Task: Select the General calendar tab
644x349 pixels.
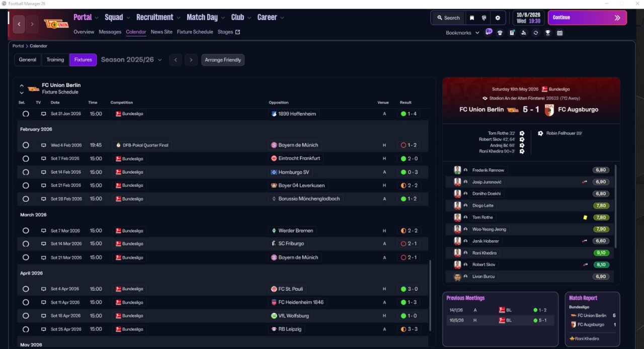Action: pos(28,60)
